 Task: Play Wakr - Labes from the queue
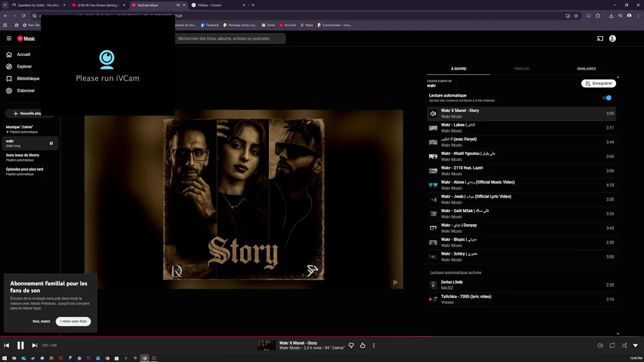(521, 128)
